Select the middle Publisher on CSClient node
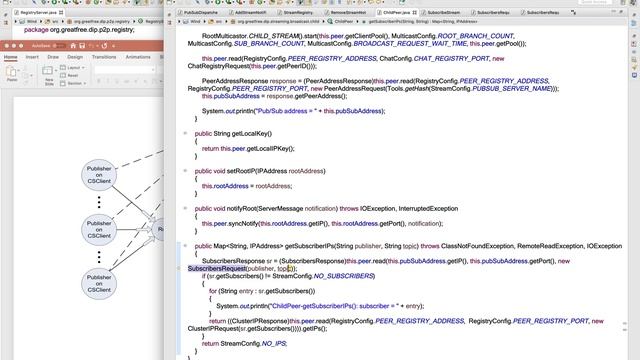640x360 pixels. pyautogui.click(x=99, y=229)
